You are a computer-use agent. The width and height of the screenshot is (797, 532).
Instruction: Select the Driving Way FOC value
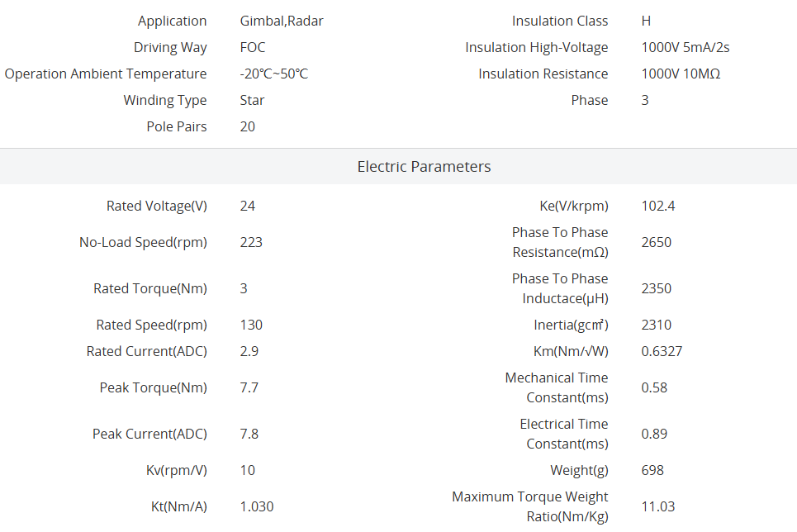[x=252, y=48]
